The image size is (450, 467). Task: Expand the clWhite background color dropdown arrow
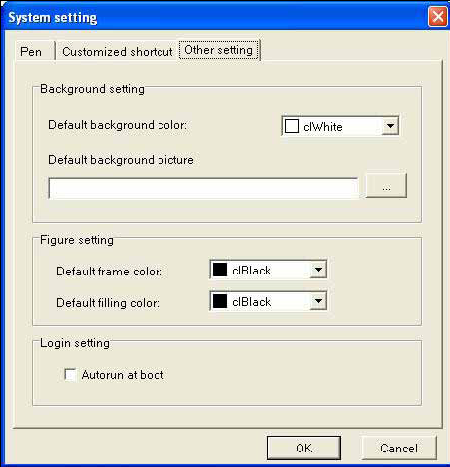point(390,126)
